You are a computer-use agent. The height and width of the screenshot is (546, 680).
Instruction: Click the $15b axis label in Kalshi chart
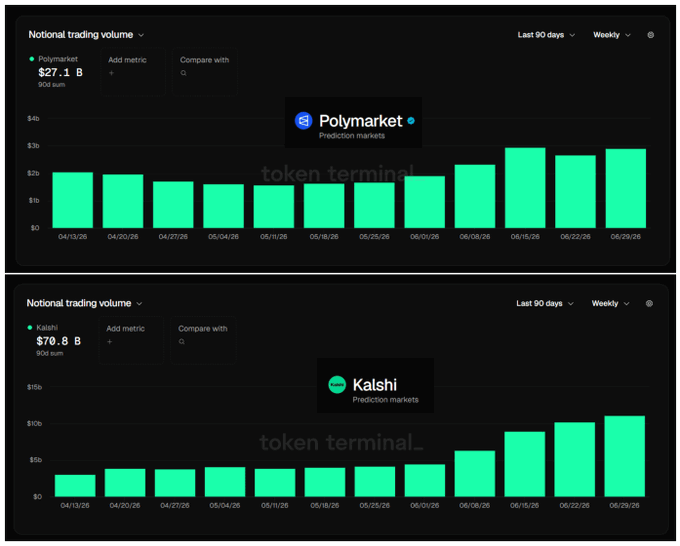point(35,387)
